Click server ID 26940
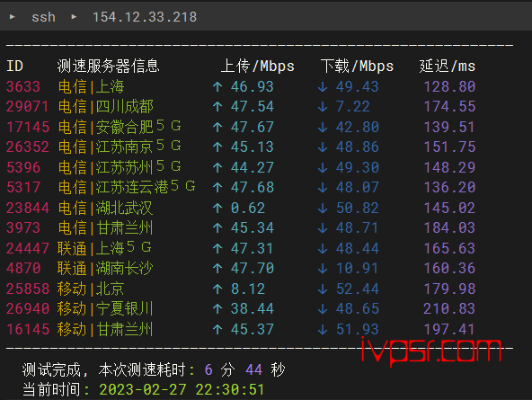 click(x=28, y=308)
